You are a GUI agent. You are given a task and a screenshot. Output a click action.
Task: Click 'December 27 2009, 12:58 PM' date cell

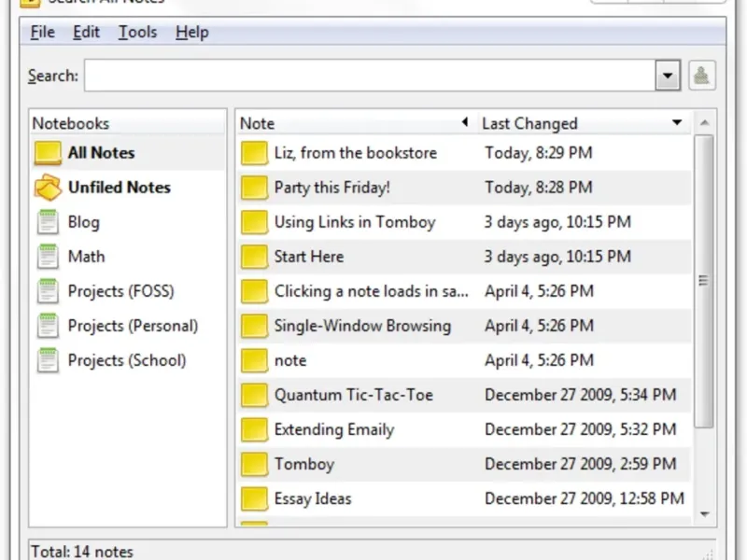point(585,499)
